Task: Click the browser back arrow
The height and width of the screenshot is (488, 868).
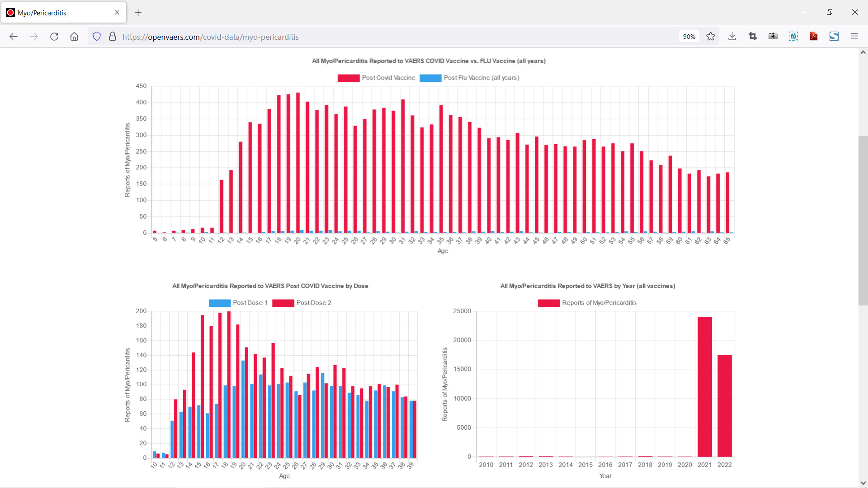Action: (x=14, y=37)
